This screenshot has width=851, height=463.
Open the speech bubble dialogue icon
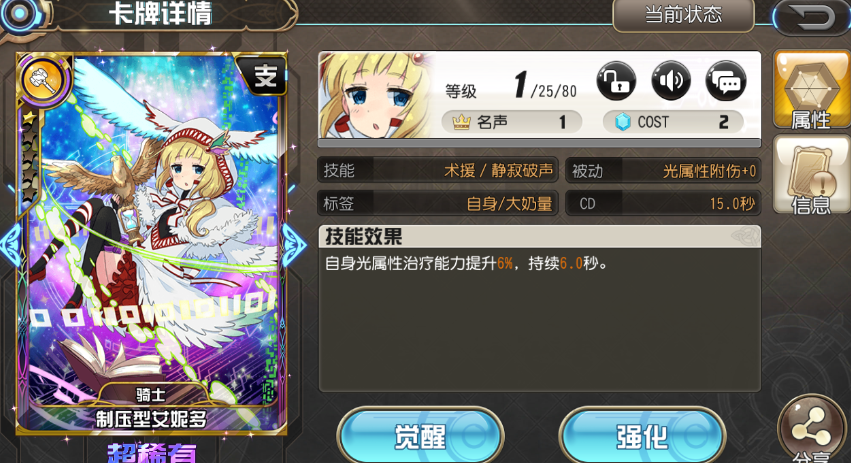(x=726, y=81)
